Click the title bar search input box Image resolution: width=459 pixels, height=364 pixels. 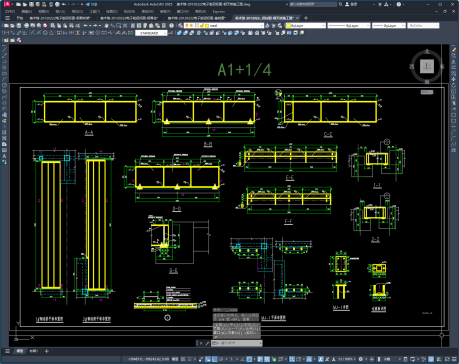[x=313, y=4]
